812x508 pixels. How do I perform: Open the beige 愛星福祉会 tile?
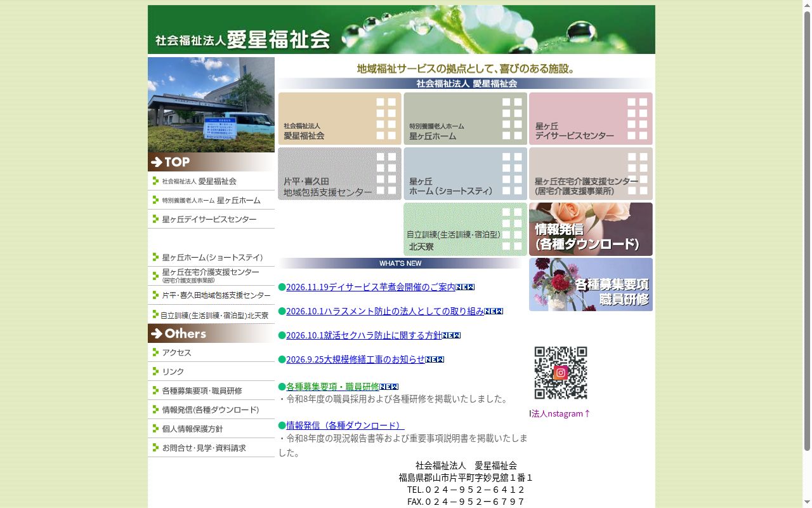pos(340,119)
